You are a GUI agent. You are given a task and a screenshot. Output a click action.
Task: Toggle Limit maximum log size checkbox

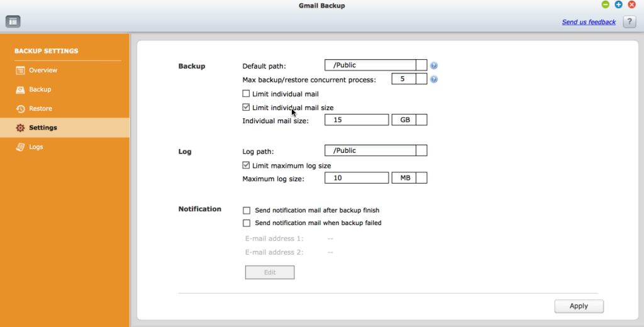[247, 165]
